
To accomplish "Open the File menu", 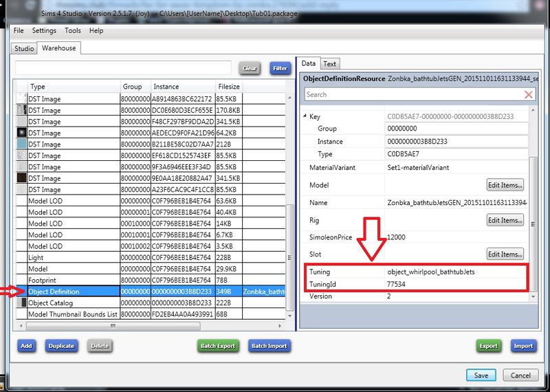I will (x=19, y=31).
